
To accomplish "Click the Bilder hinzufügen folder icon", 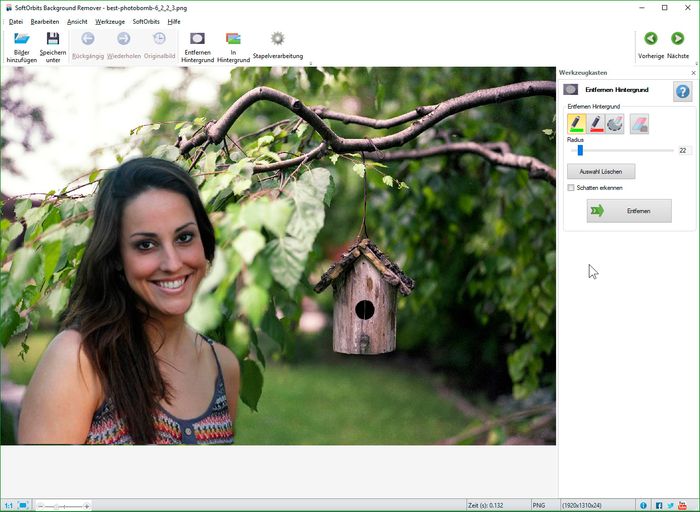I will tap(21, 39).
